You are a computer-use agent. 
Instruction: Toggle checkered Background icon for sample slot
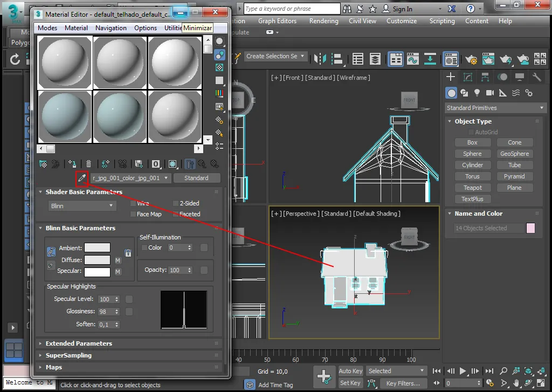(219, 67)
